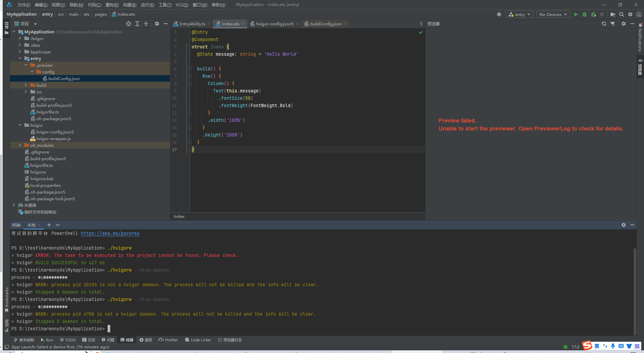Screen dimensions: 644x353
Task: Click the green inspection checkmark in editor
Action: pyautogui.click(x=421, y=32)
